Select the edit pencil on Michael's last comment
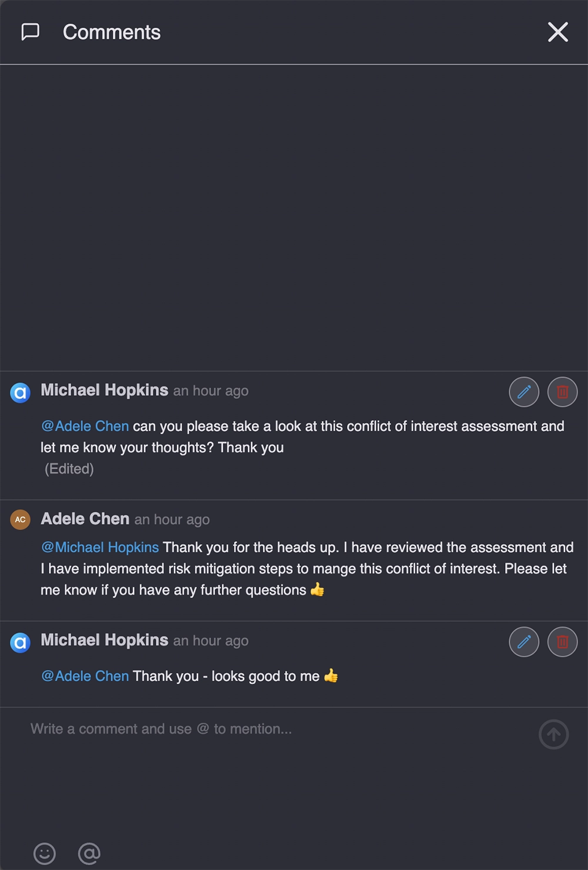This screenshot has width=588, height=870. click(x=524, y=642)
